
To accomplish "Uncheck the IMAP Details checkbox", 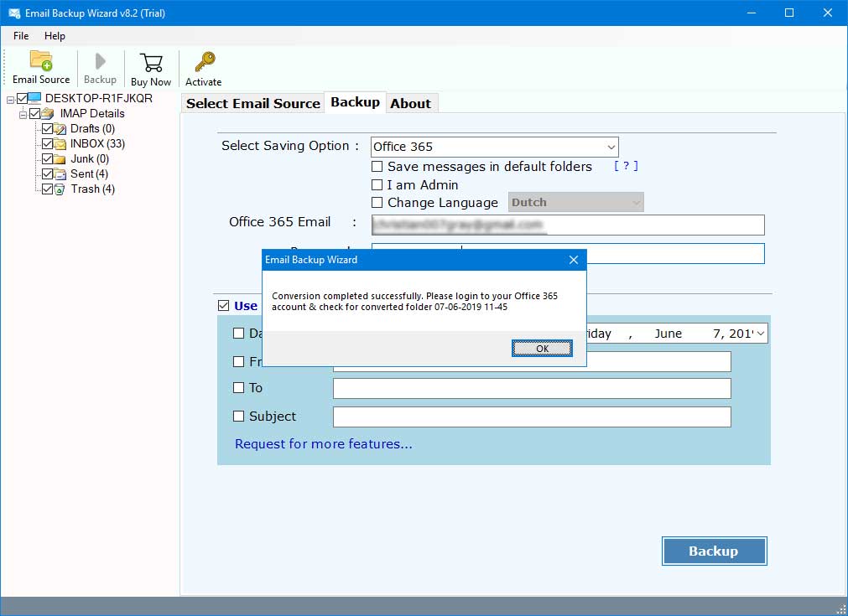I will (x=35, y=113).
